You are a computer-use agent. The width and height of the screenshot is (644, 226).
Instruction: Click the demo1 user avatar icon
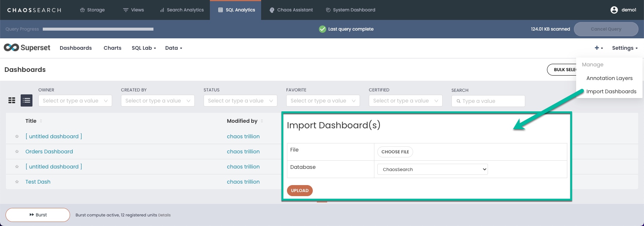614,10
